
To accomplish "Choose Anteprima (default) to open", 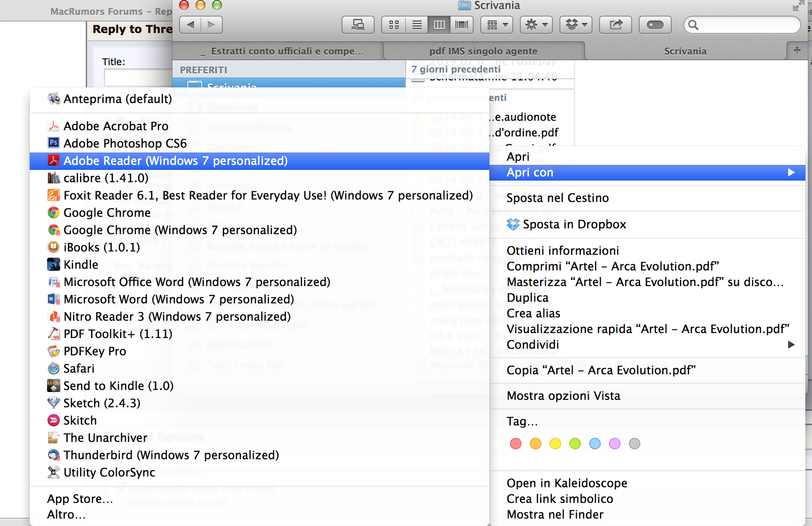I will [260, 99].
